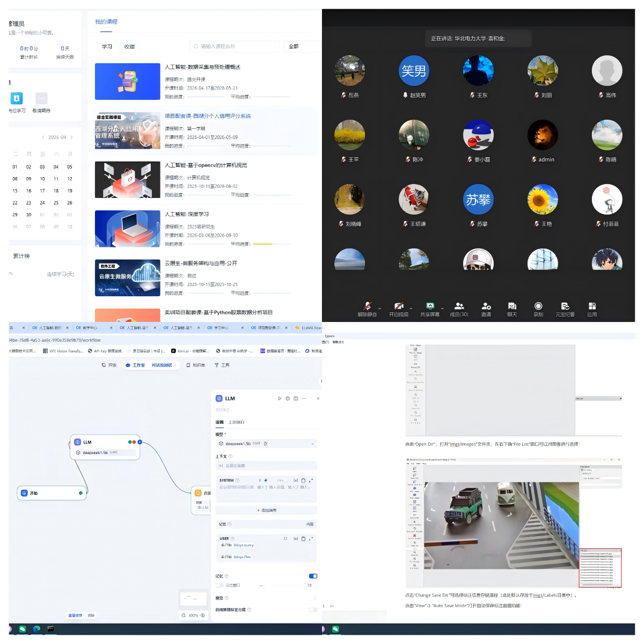
Task: Switch to the 上次运行 tab
Action: tap(236, 422)
